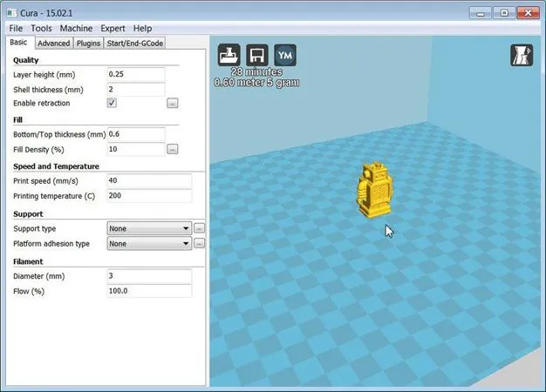
Task: Click the Shell thickness input field
Action: coord(136,90)
